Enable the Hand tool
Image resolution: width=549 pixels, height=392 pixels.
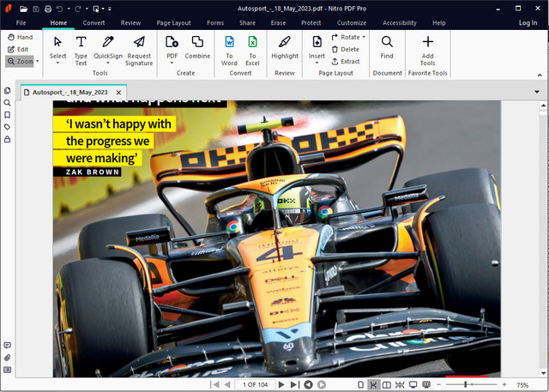[x=19, y=38]
